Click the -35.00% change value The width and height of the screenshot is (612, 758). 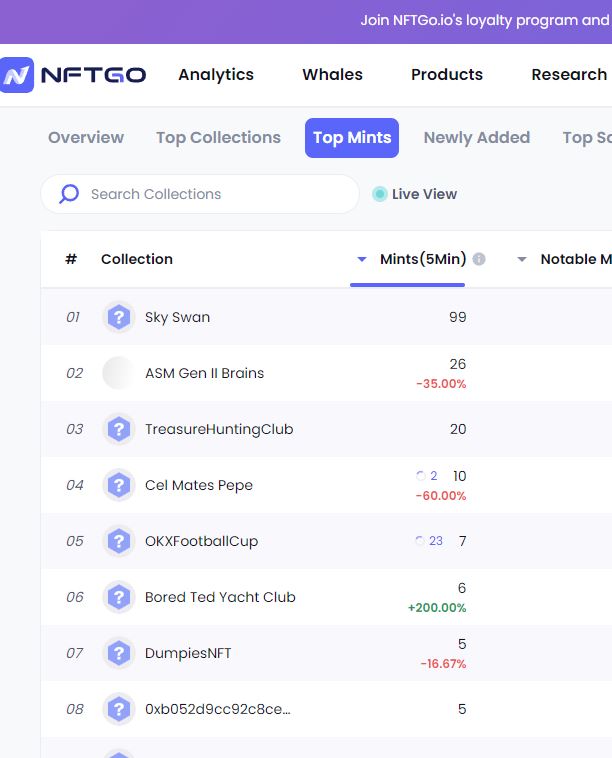[x=441, y=384]
